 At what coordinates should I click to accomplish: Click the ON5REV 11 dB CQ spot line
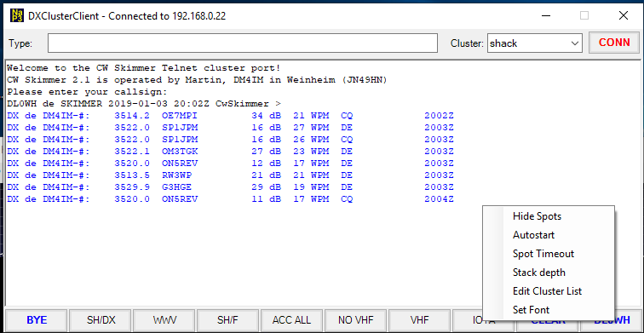pos(230,199)
